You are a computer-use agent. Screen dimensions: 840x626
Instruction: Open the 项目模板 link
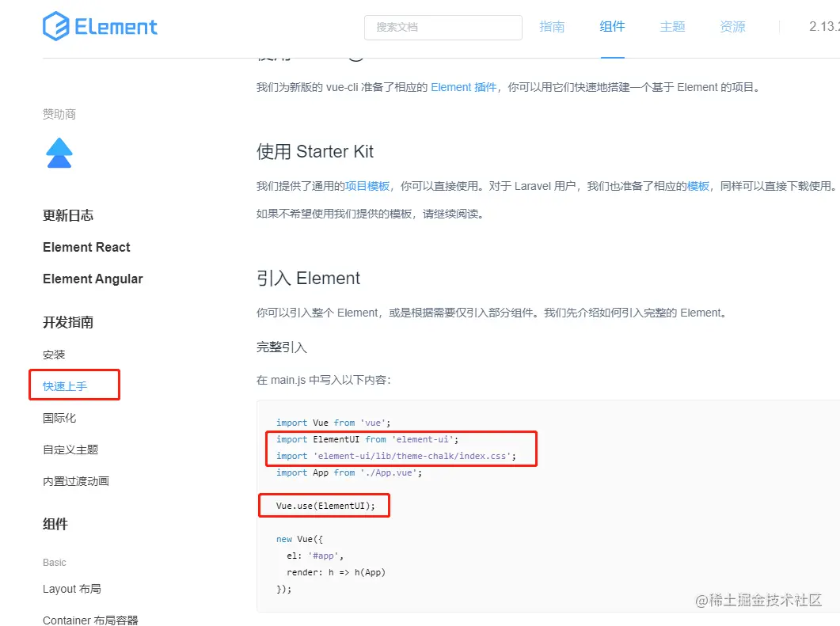click(x=367, y=186)
